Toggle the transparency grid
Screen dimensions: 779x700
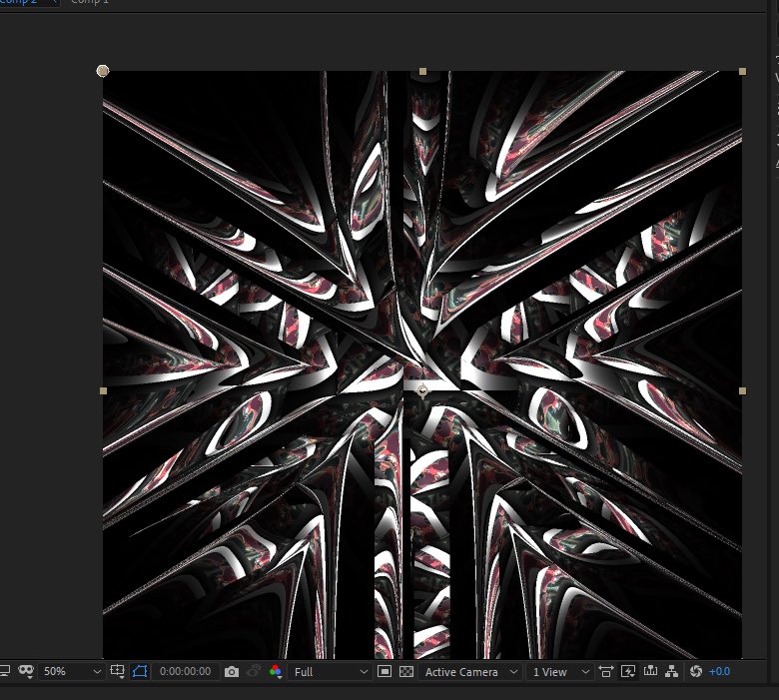406,672
